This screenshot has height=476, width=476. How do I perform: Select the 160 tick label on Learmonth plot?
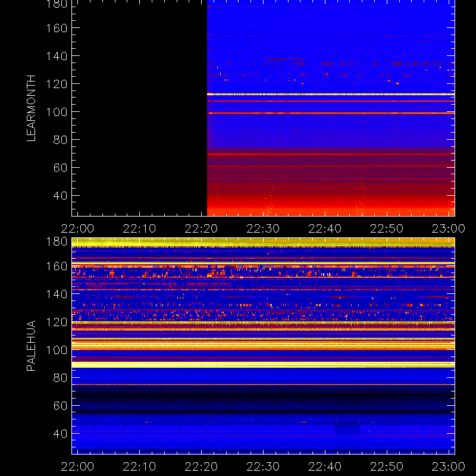click(x=57, y=28)
